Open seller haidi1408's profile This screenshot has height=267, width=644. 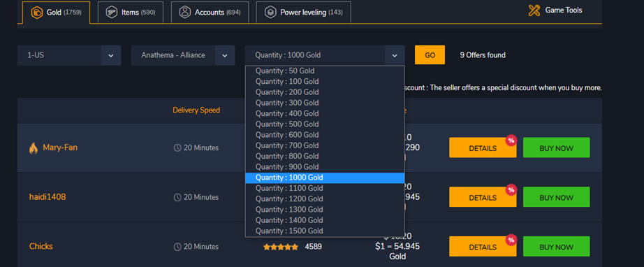pyautogui.click(x=47, y=197)
